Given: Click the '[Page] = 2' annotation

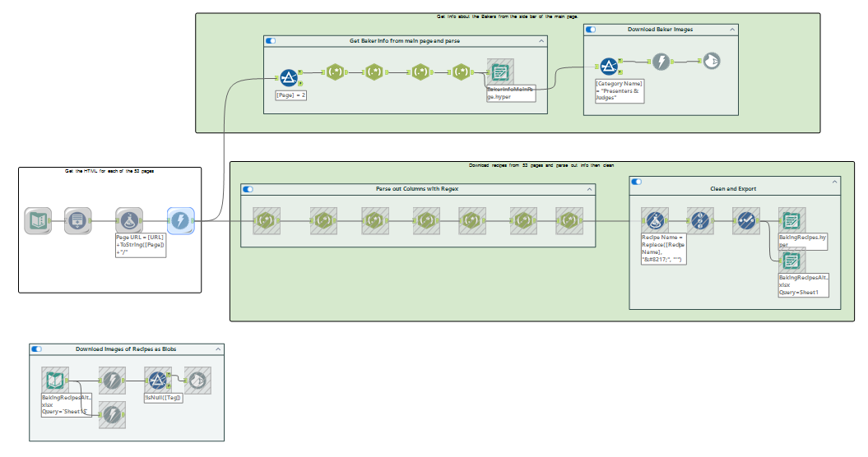Looking at the screenshot, I should click(x=290, y=95).
